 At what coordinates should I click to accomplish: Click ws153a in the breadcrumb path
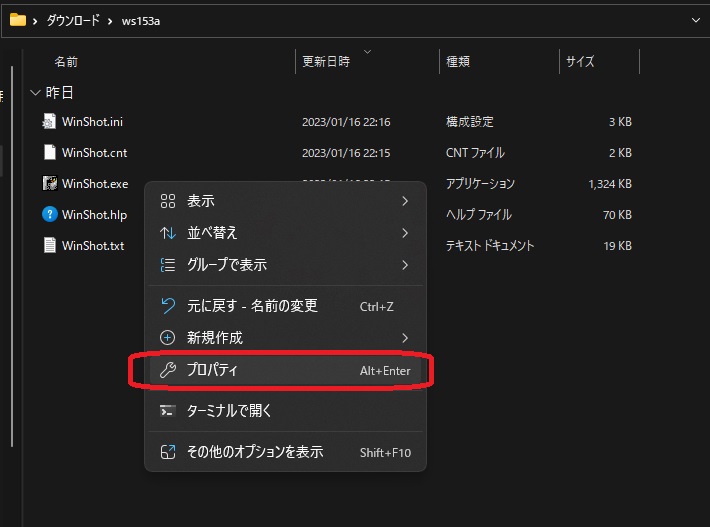pyautogui.click(x=141, y=21)
